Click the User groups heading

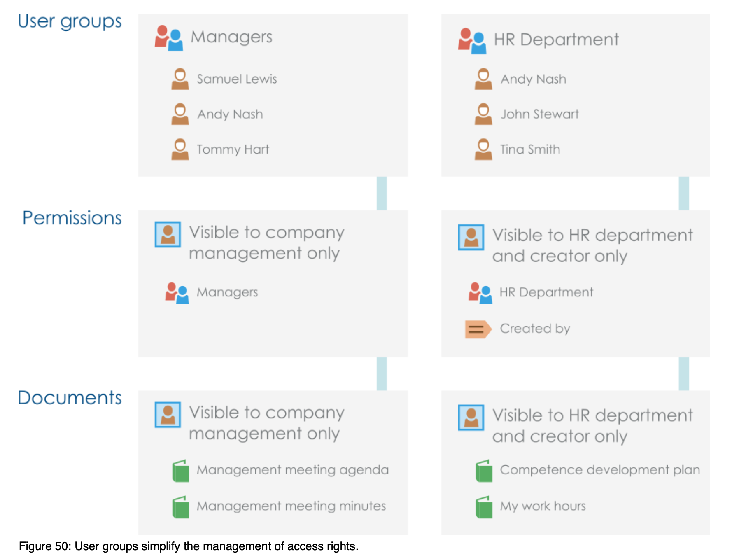point(70,21)
